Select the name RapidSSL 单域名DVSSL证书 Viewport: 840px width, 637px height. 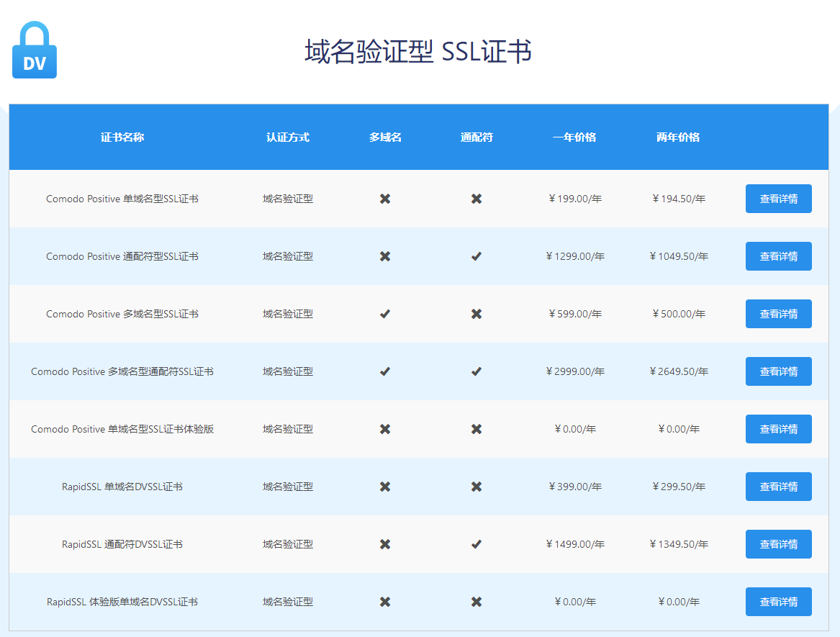122,487
